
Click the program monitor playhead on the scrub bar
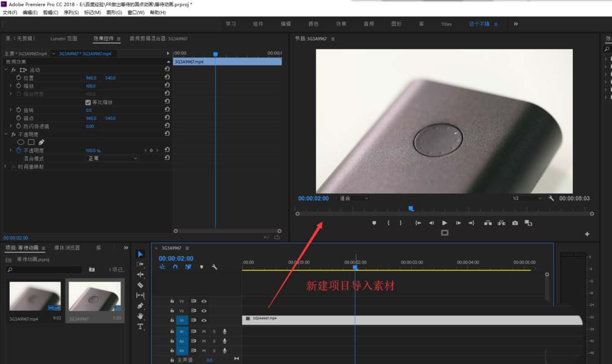[x=411, y=209]
